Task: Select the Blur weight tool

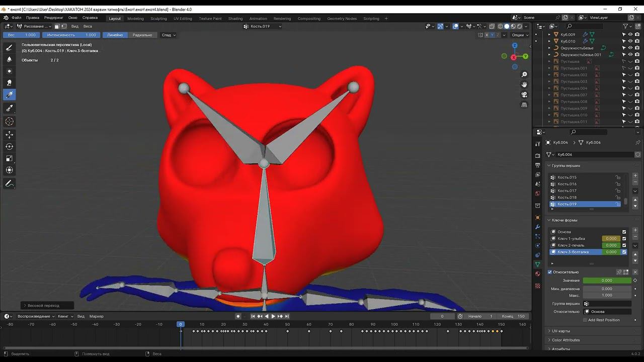Action: [9, 59]
